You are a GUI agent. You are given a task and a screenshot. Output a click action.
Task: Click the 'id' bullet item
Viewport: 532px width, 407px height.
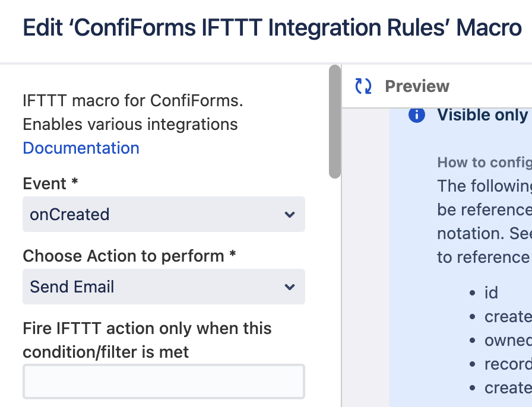pyautogui.click(x=490, y=292)
